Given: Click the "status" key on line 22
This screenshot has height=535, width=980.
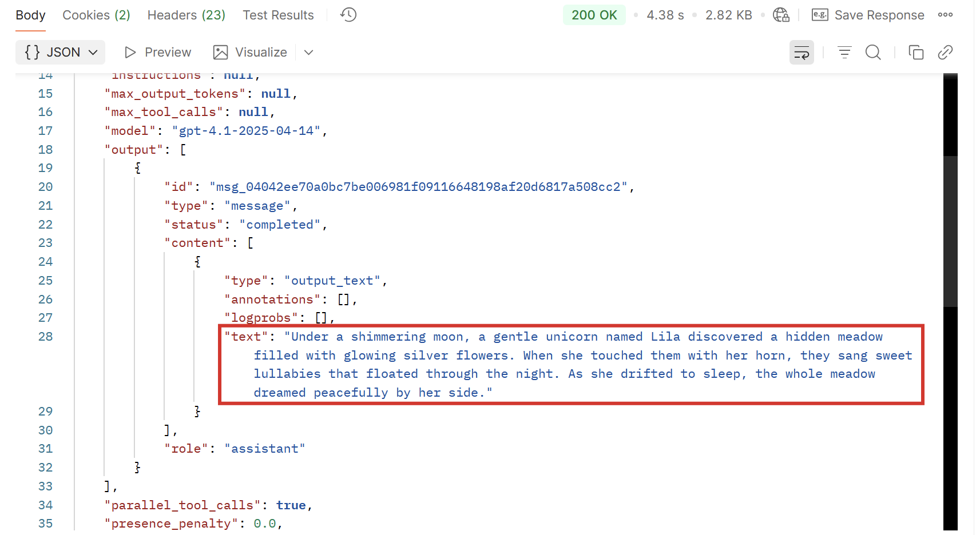Looking at the screenshot, I should pyautogui.click(x=194, y=225).
